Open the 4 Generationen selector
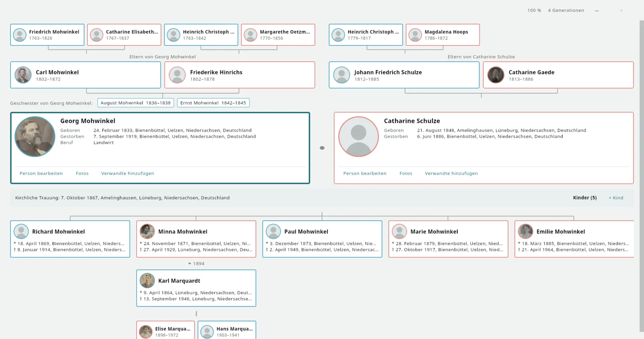 (566, 10)
